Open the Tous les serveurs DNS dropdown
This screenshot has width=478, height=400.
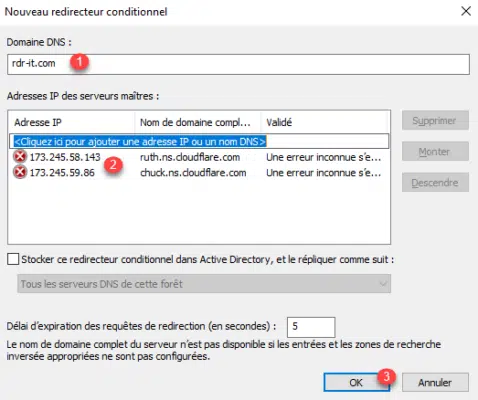coord(204,284)
